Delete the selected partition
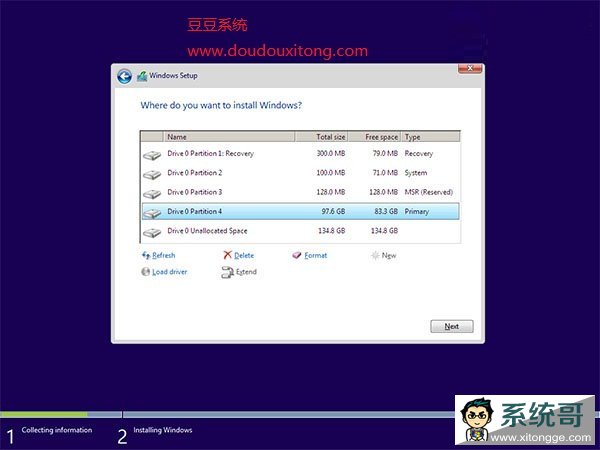Image resolution: width=600 pixels, height=450 pixels. pos(244,255)
